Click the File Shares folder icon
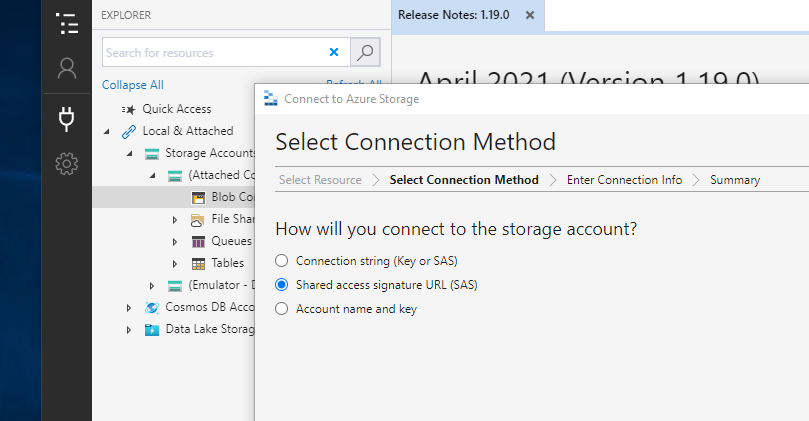809x421 pixels. (198, 220)
